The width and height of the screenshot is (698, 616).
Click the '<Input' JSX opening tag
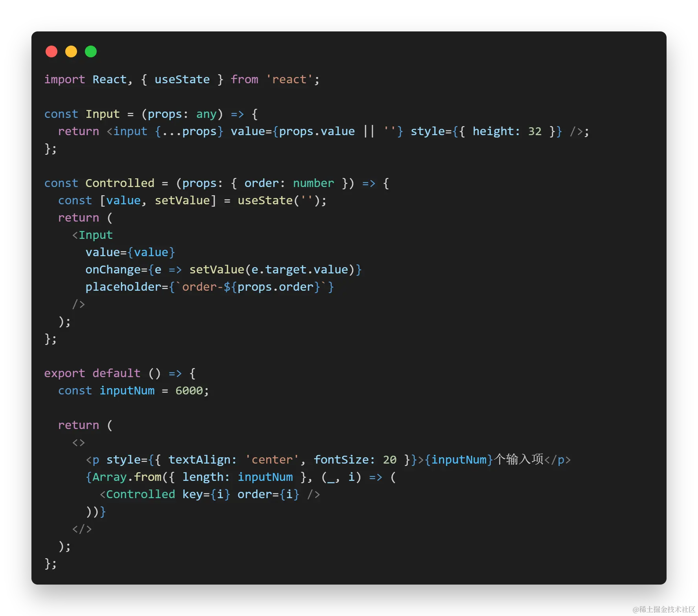coord(92,235)
